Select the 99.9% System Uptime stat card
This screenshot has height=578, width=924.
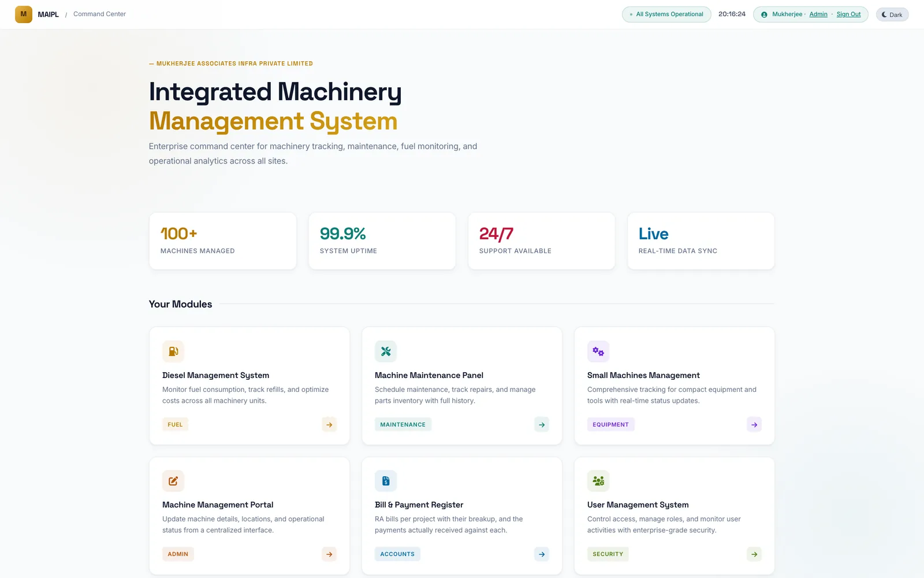tap(382, 241)
